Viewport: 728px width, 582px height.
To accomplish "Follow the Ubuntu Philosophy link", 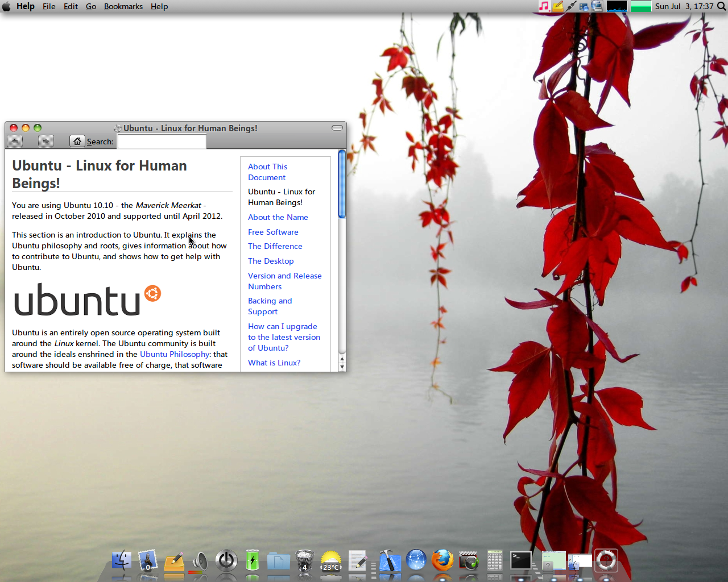I will coord(175,354).
